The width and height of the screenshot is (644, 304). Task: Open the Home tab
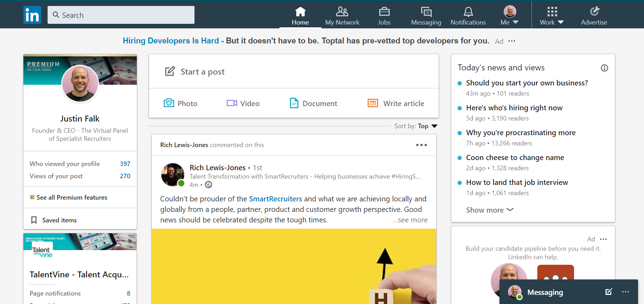pos(300,16)
